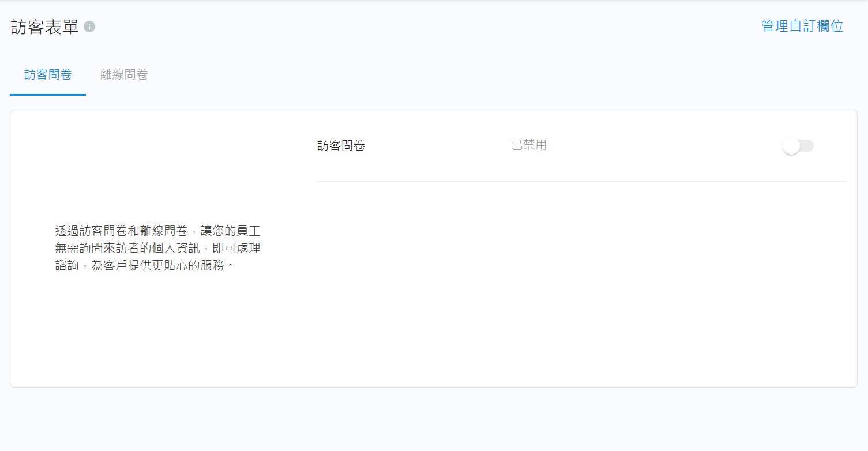Click the active blue-underlined 訪客問卷 tab
Viewport: 868px width, 451px height.
point(48,74)
